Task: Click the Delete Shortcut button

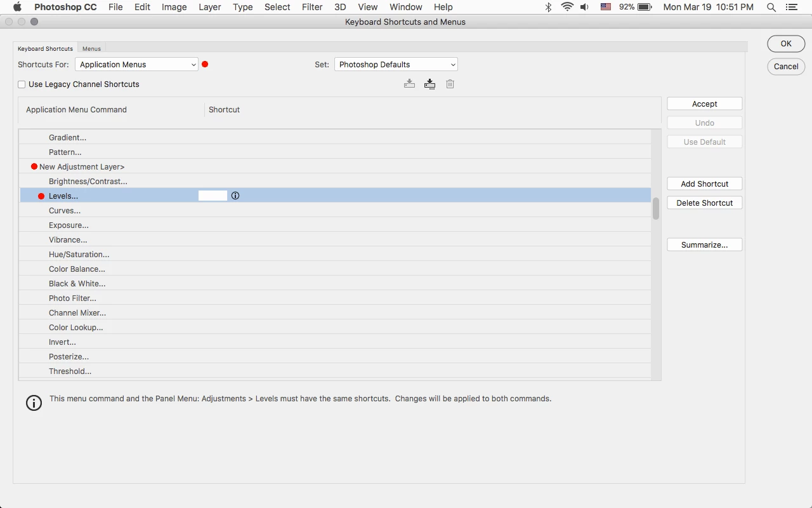Action: click(705, 203)
